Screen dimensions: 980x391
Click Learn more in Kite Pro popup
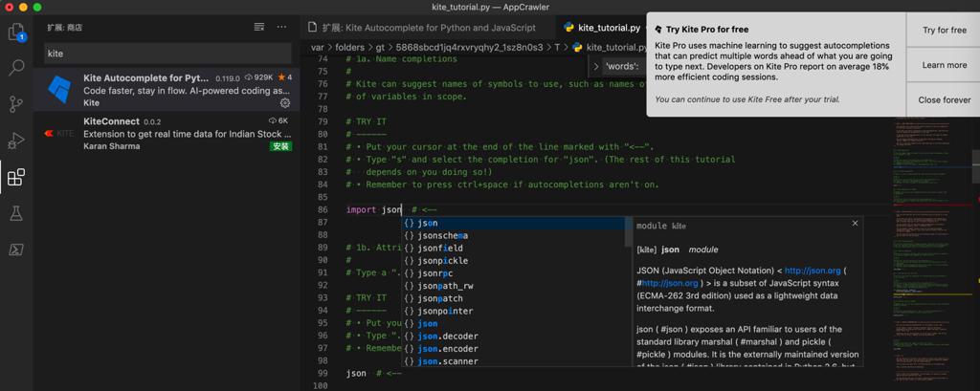(x=944, y=65)
